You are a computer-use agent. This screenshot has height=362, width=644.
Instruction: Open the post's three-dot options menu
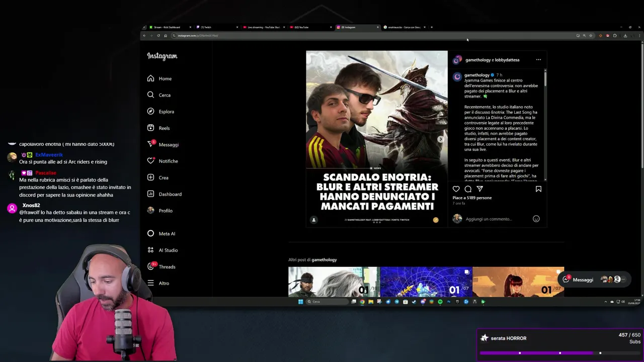pyautogui.click(x=538, y=60)
